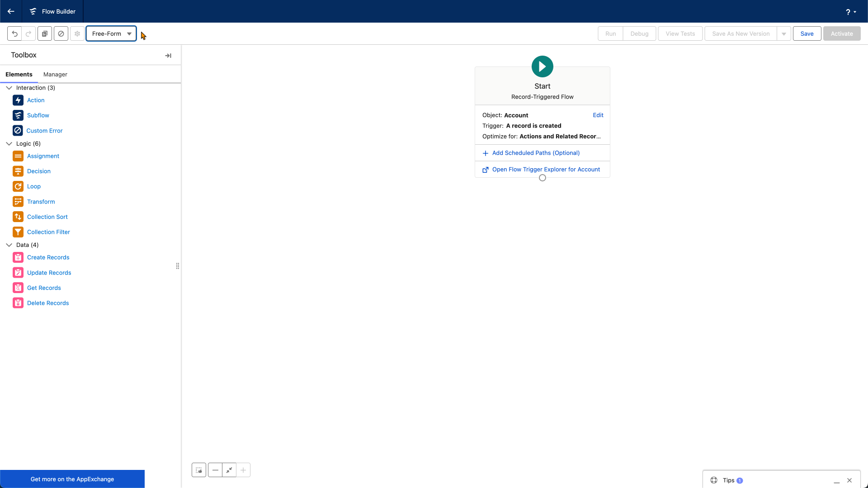The height and width of the screenshot is (488, 868).
Task: Collapse the Logic section
Action: 9,144
